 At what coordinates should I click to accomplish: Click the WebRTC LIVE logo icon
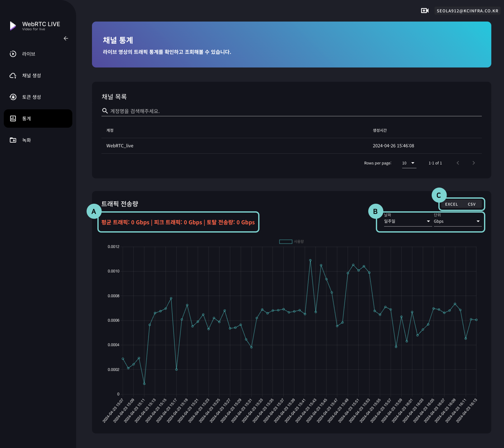coord(13,26)
